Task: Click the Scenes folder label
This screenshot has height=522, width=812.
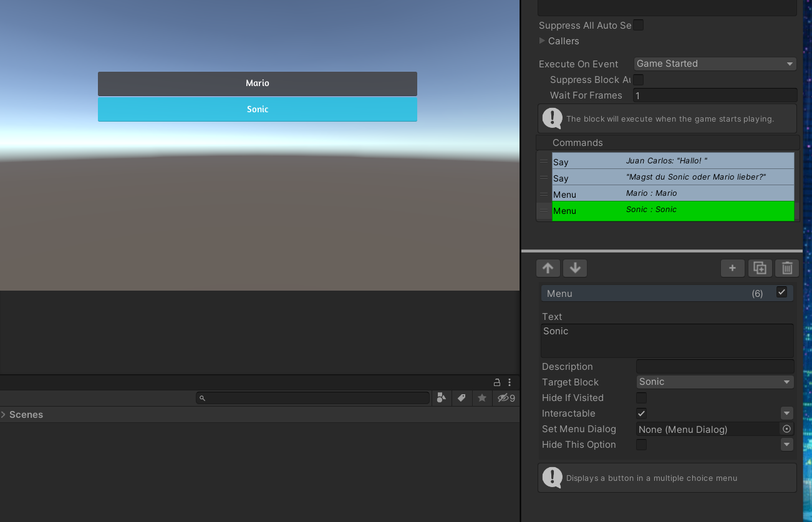Action: pyautogui.click(x=26, y=415)
